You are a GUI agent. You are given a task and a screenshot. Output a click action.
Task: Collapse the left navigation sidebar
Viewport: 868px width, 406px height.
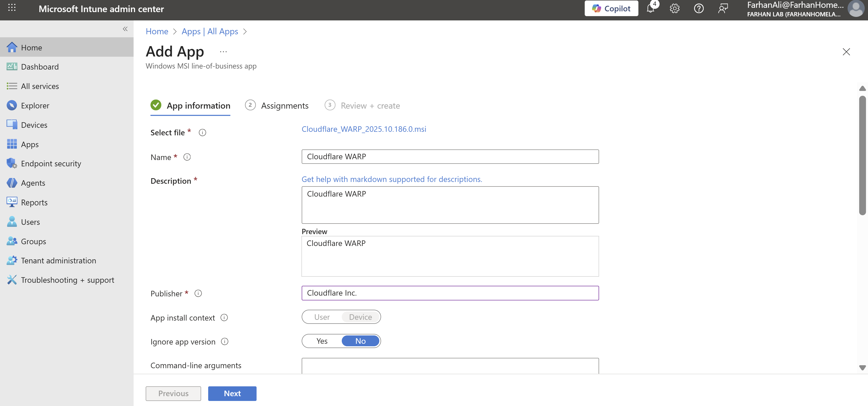coord(125,29)
